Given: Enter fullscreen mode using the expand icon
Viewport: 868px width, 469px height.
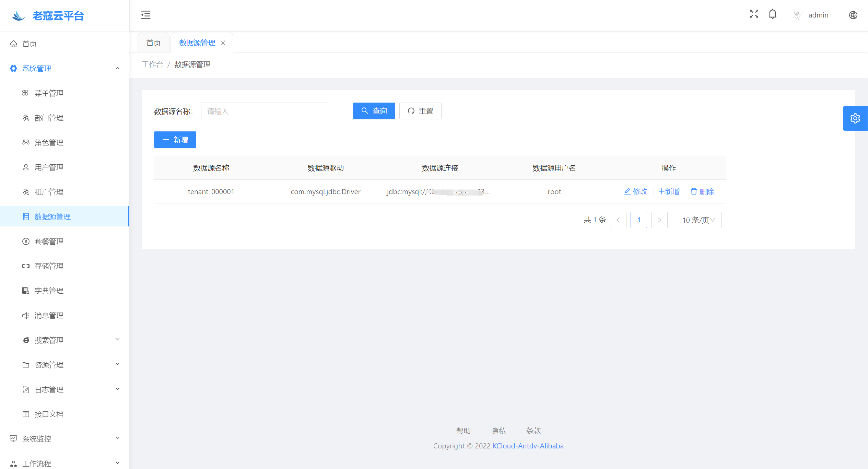Looking at the screenshot, I should click(x=754, y=14).
